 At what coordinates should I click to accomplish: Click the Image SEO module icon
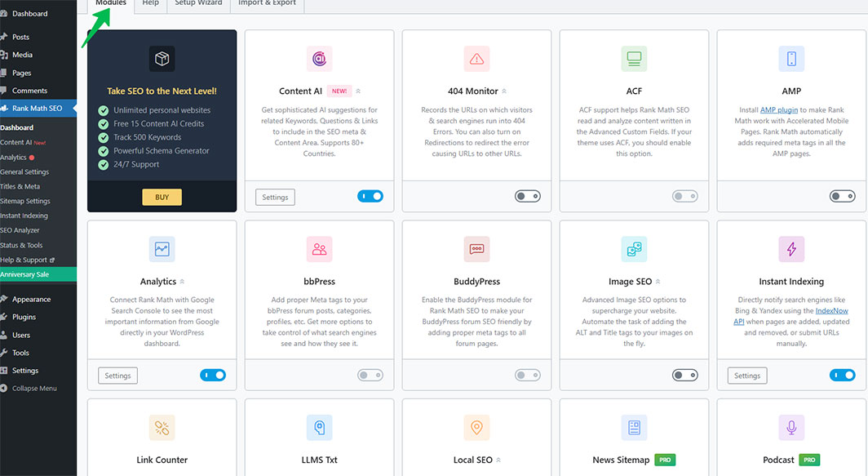point(634,249)
